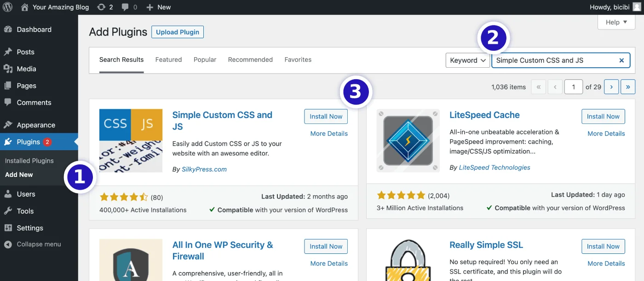Switch to the Popular tab
The width and height of the screenshot is (644, 281).
pyautogui.click(x=205, y=59)
